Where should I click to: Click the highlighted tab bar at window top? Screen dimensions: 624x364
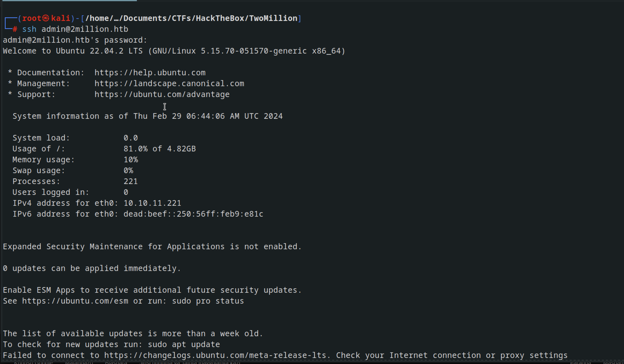click(69, 0)
